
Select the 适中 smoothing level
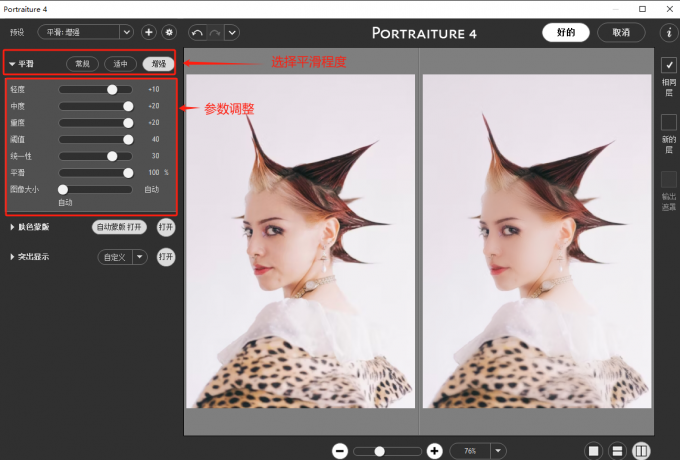(120, 64)
